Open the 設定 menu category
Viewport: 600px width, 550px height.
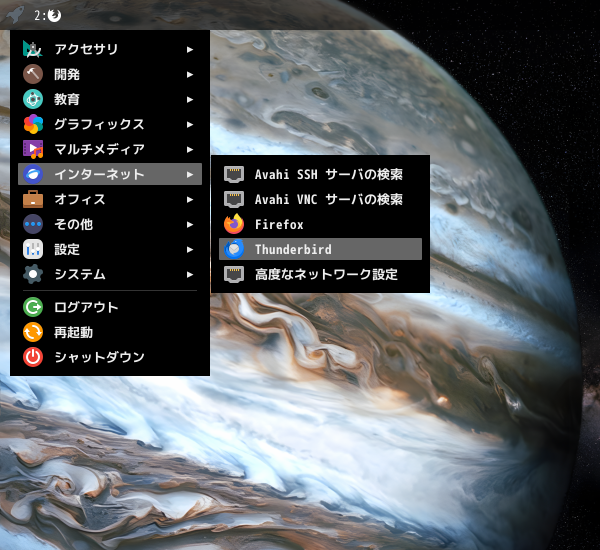110,249
